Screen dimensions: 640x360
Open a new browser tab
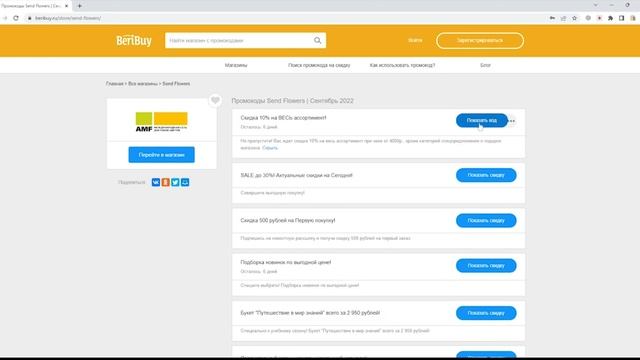[80, 6]
